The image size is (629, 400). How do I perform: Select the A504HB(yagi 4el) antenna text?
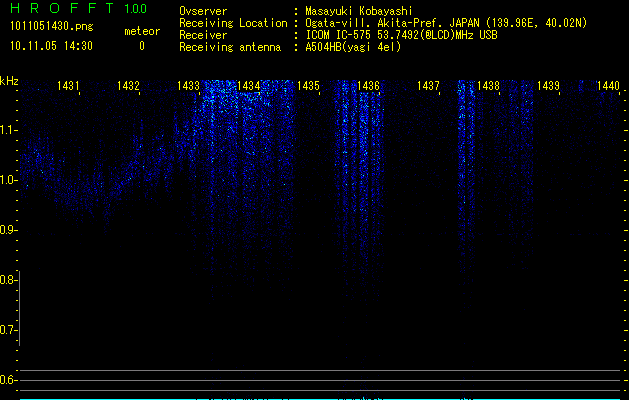coord(353,47)
